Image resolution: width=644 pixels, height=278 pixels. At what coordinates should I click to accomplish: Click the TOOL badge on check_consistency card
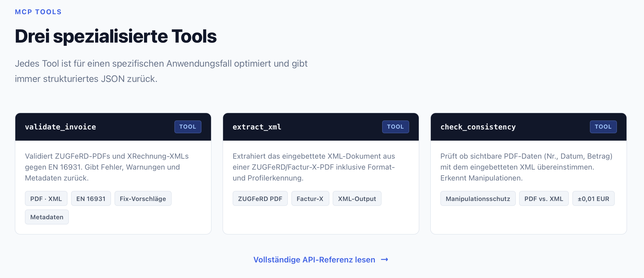[x=603, y=126]
